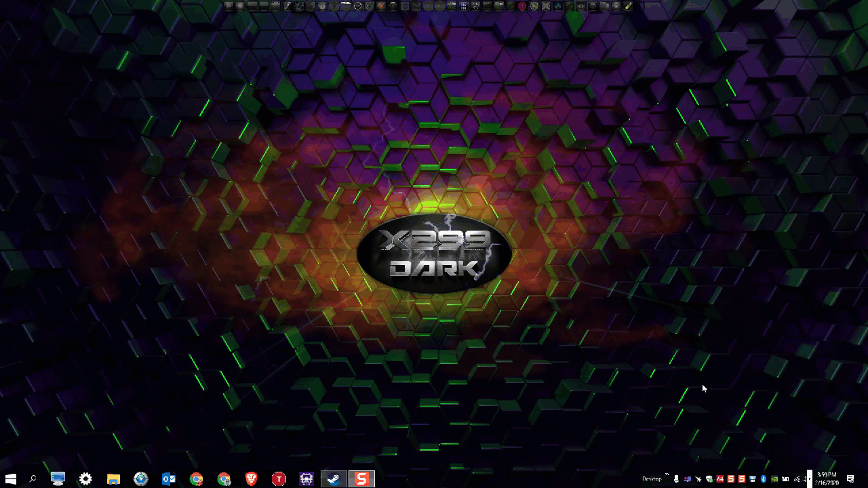Click the X299 Dark logo on desktop
The image size is (868, 488).
434,254
